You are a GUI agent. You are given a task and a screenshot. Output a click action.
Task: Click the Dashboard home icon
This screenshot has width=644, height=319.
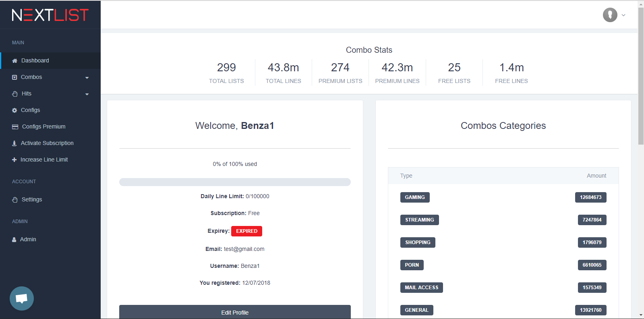(14, 61)
